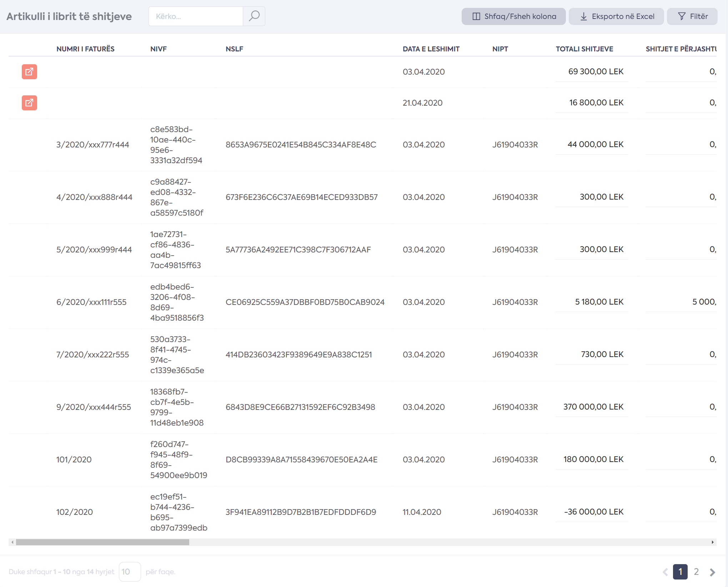Sort by NUMRI I FATURËS column header
Image resolution: width=728 pixels, height=587 pixels.
pyautogui.click(x=85, y=49)
